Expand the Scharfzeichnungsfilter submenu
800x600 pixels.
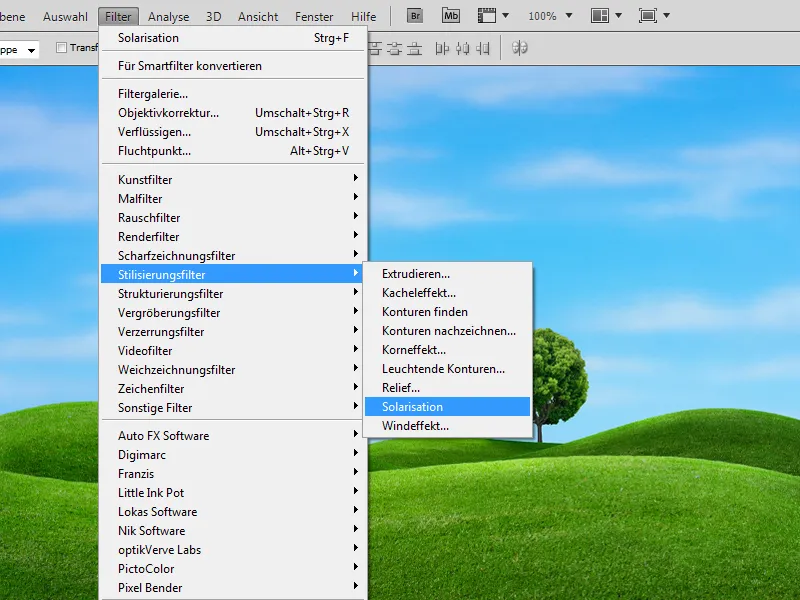click(233, 256)
